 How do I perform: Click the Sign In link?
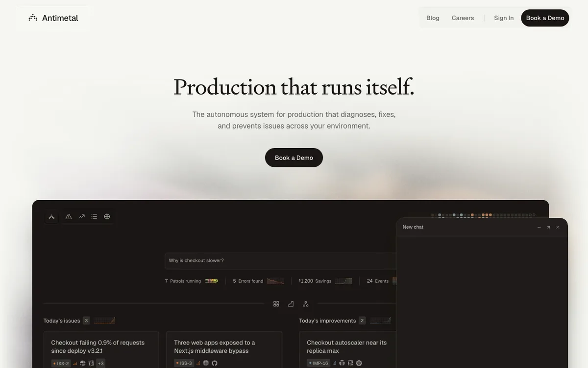504,18
